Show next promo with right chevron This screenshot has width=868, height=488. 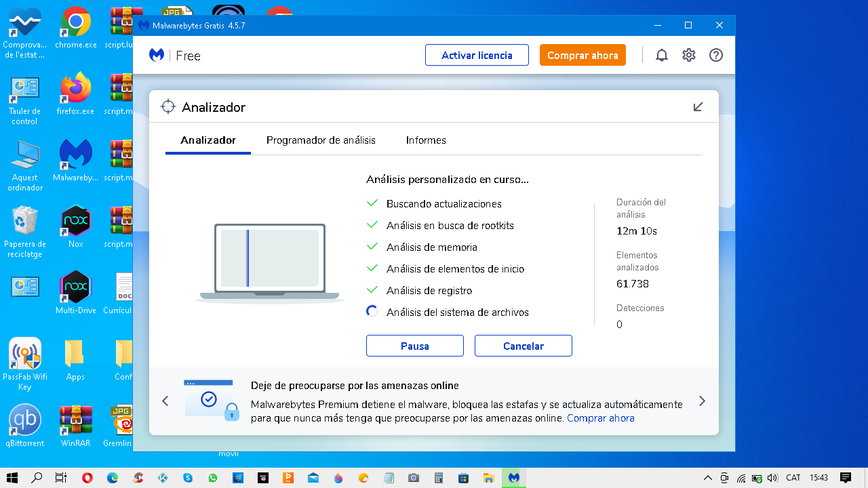(702, 401)
